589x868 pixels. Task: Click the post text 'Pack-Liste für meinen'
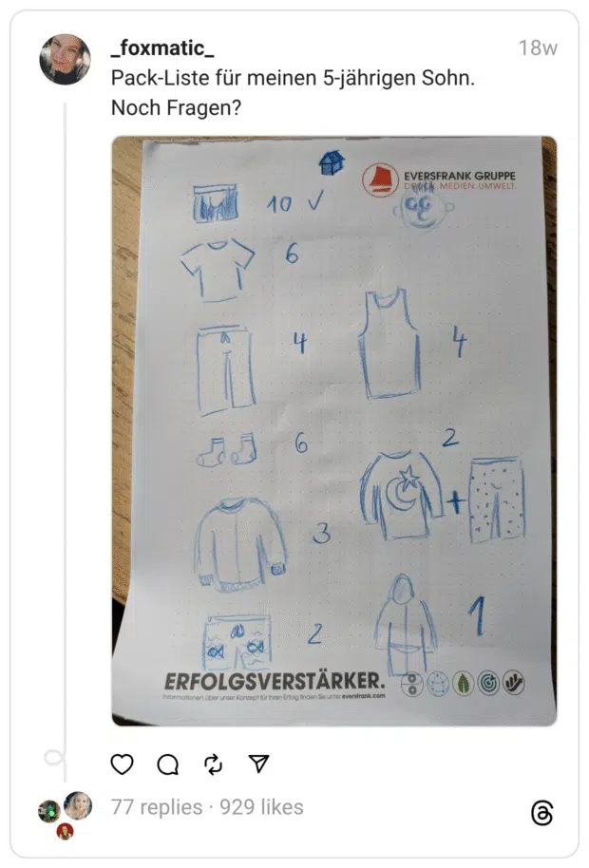(216, 78)
